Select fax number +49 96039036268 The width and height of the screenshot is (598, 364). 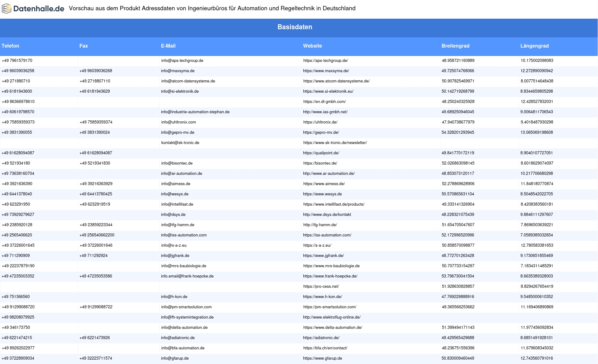pyautogui.click(x=96, y=71)
